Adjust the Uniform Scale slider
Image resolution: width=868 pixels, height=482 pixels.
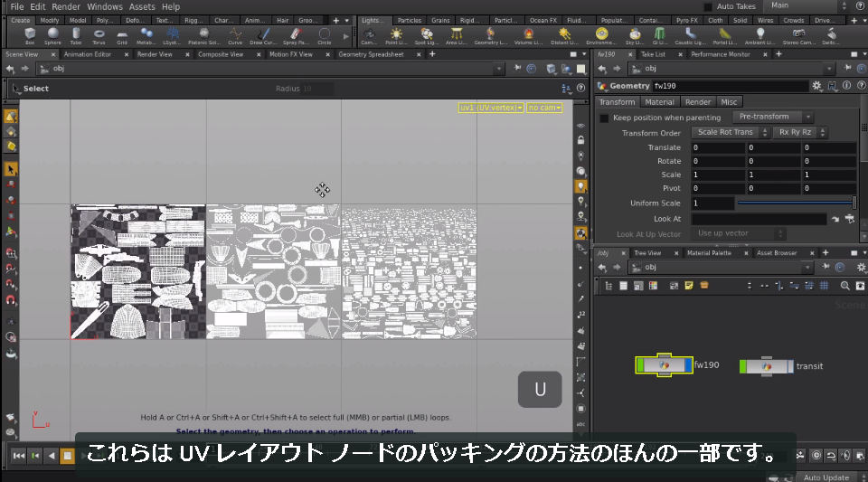pos(797,203)
